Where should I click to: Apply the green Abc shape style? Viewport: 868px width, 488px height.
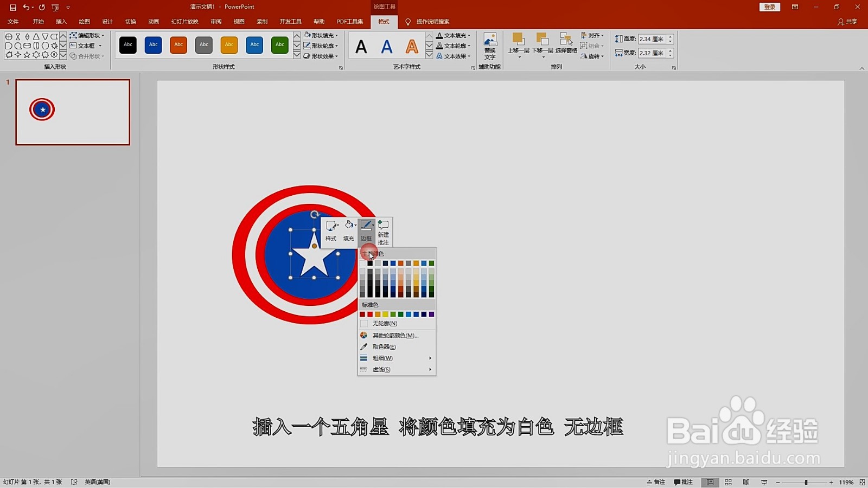pos(280,44)
